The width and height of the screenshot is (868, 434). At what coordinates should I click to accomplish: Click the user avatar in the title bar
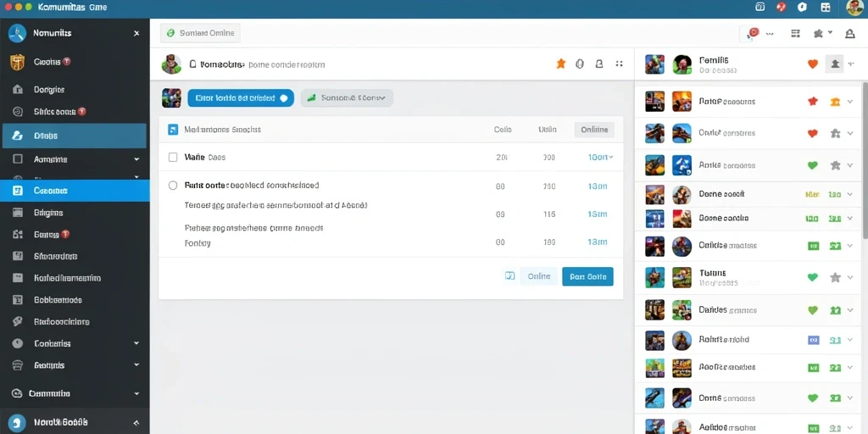click(855, 8)
